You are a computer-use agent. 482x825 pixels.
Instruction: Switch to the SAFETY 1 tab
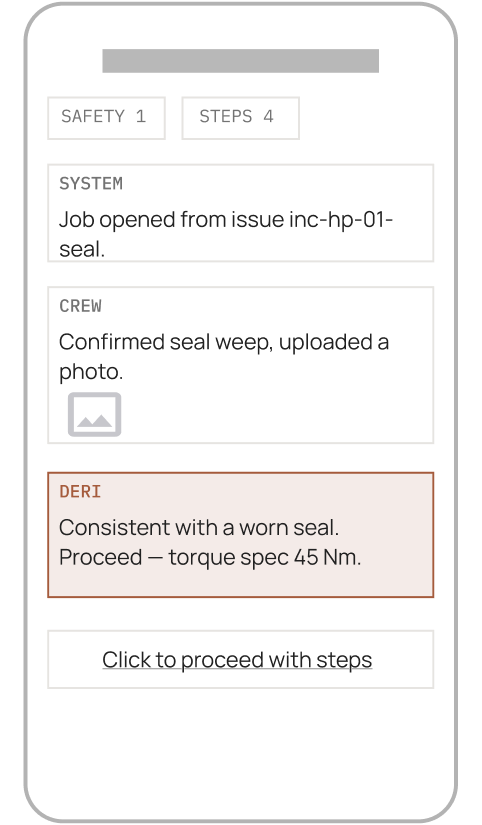click(106, 118)
